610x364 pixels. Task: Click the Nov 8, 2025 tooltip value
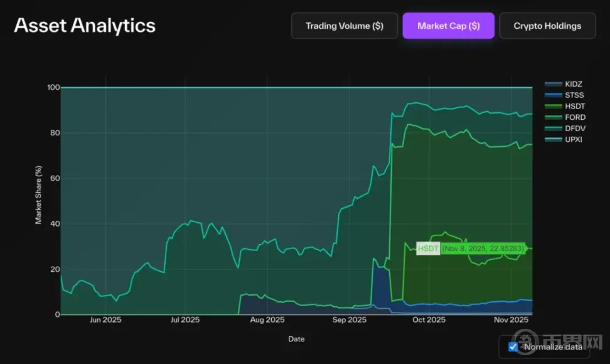point(483,249)
